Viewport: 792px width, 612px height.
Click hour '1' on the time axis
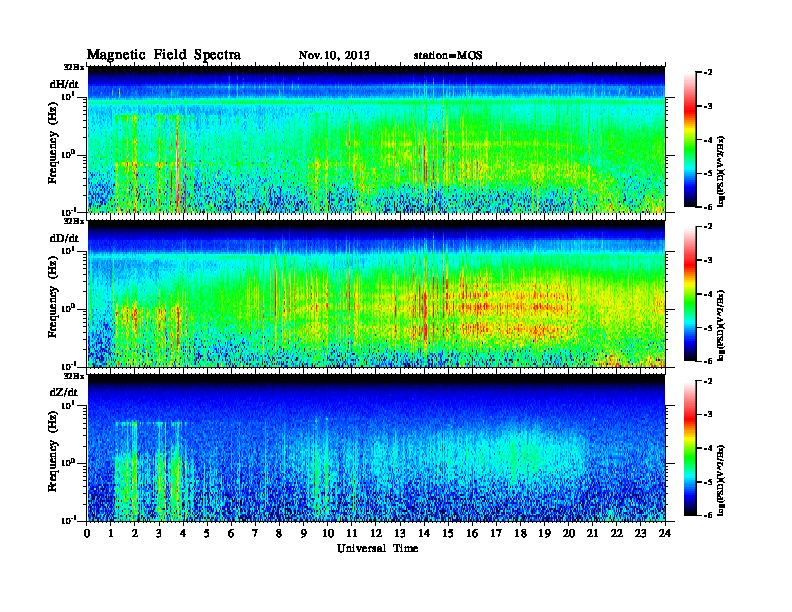coord(111,533)
